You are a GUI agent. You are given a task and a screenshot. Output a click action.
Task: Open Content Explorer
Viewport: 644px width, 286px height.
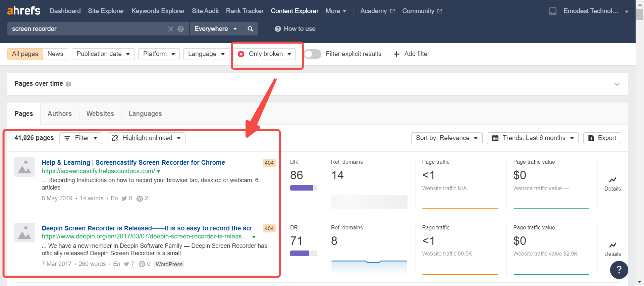(294, 11)
